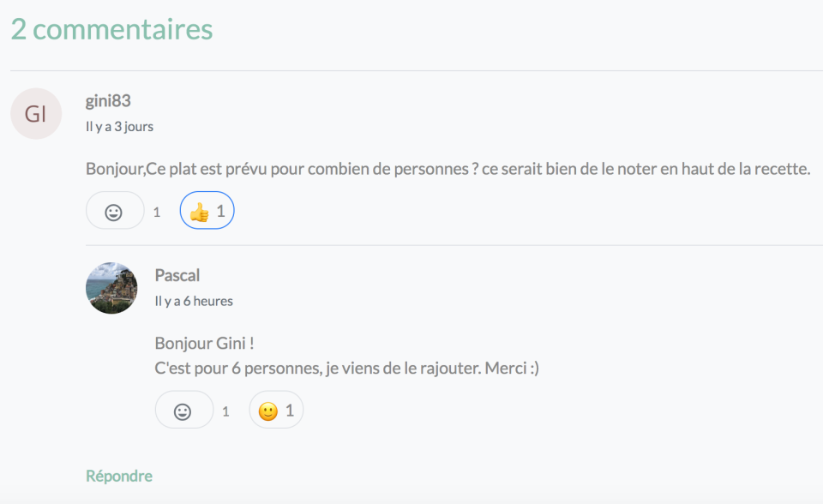Open gini83's username
This screenshot has height=504, width=823.
click(x=106, y=100)
